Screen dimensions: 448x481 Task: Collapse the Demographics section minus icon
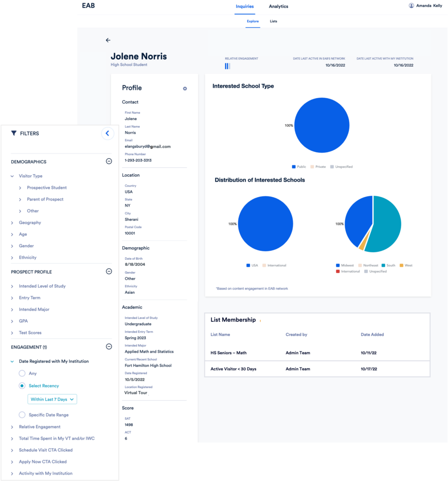pos(109,161)
